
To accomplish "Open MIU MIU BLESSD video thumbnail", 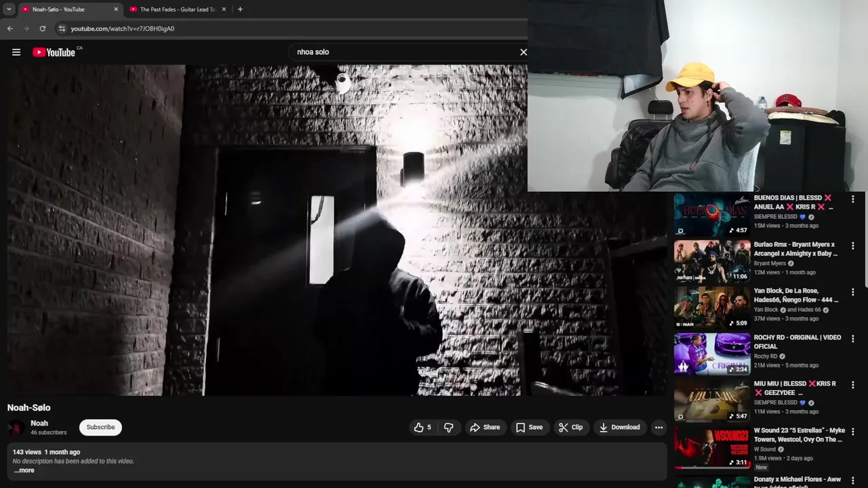I will click(x=712, y=401).
